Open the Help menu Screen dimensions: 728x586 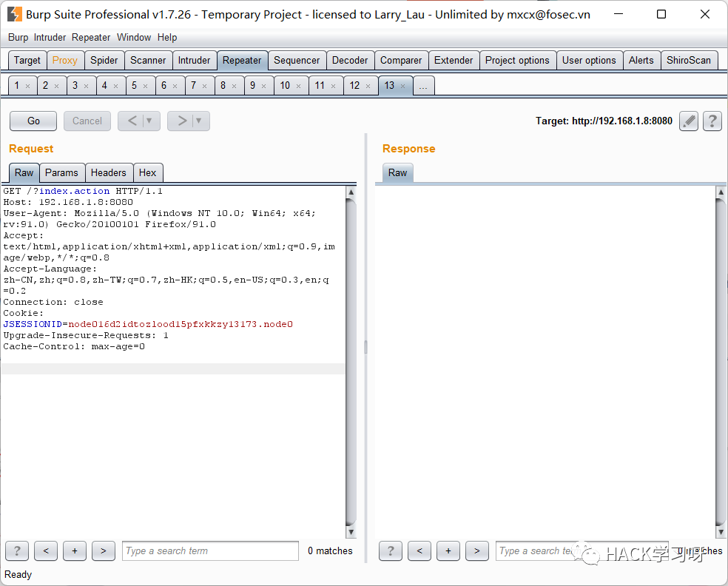click(167, 37)
